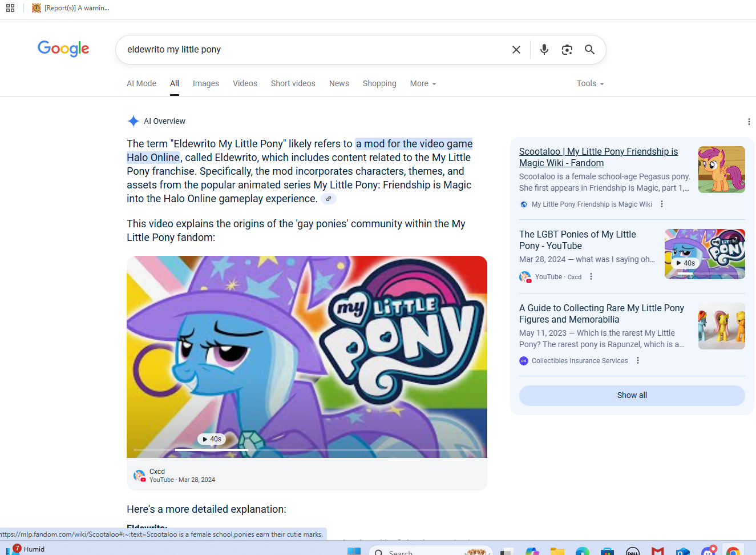Screen dimensions: 756x555
Task: Click highlighted text 'a mod for the video game'
Action: [414, 144]
